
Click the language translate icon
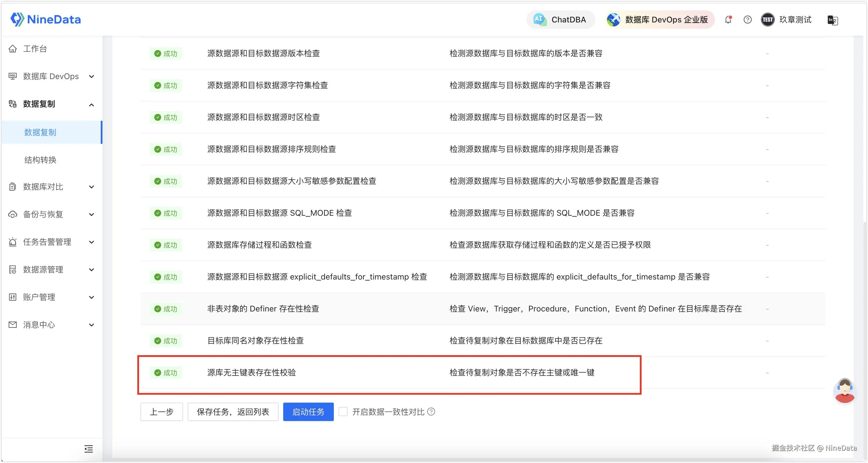coord(833,20)
